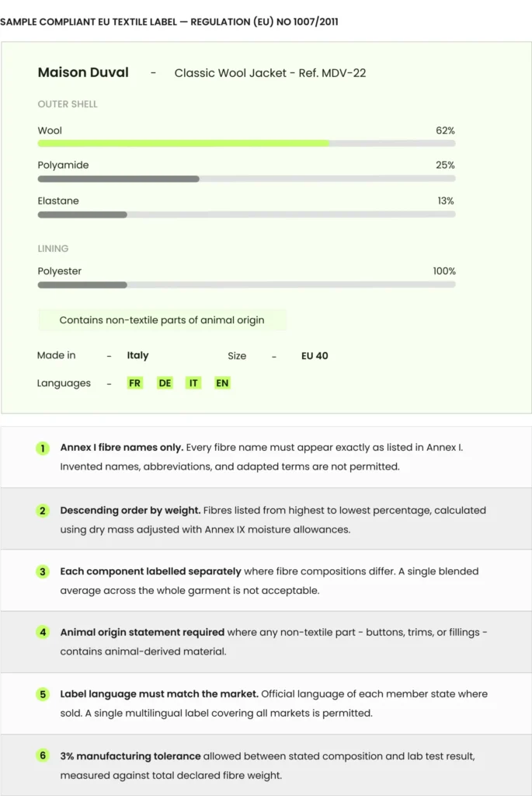Click the Maison Duval brand name
This screenshot has height=796, width=532.
pos(83,72)
